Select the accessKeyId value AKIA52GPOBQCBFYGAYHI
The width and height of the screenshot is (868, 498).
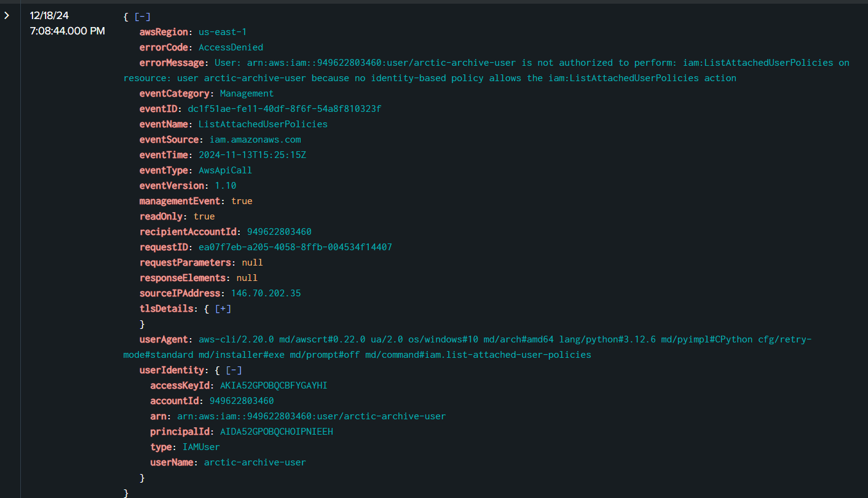(x=274, y=385)
